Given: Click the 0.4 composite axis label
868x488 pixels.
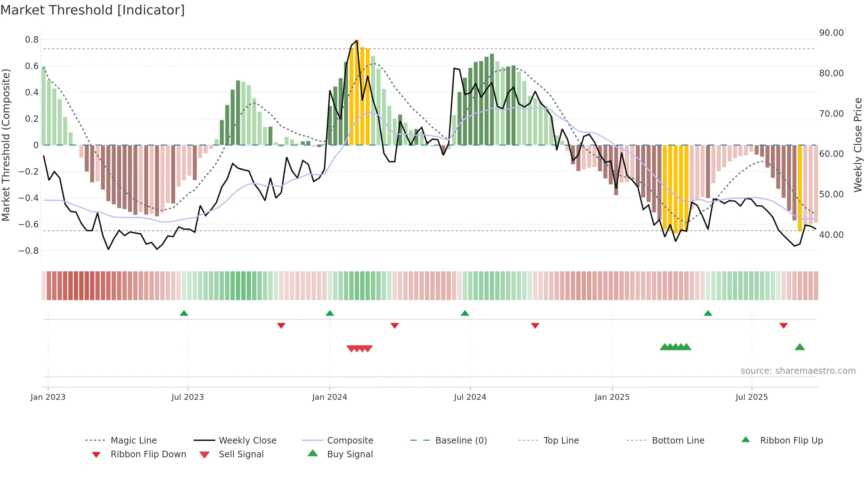Looking at the screenshot, I should [32, 93].
